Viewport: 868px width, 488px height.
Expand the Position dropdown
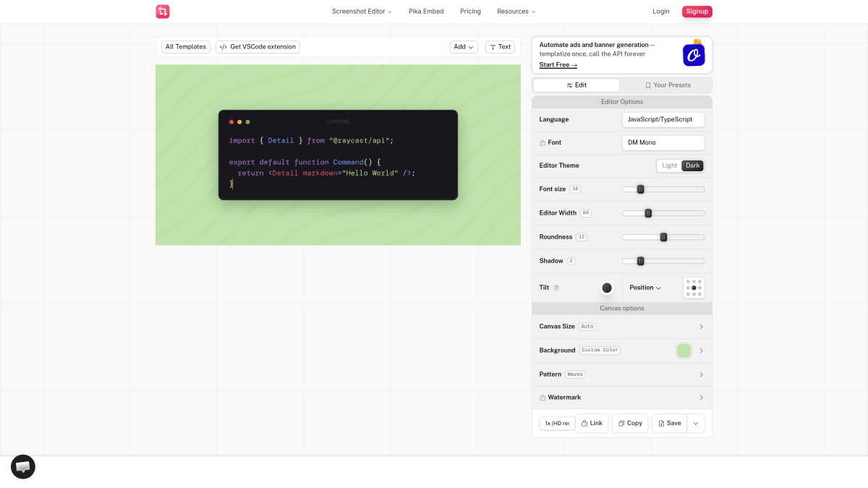pyautogui.click(x=645, y=288)
